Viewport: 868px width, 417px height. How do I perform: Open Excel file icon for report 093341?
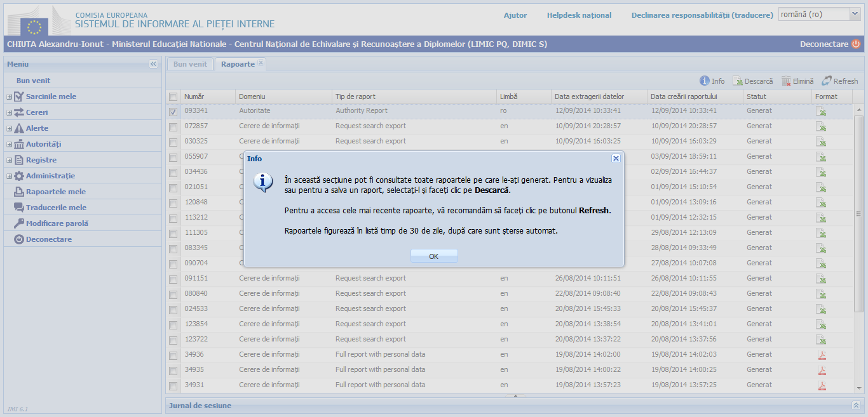[822, 111]
